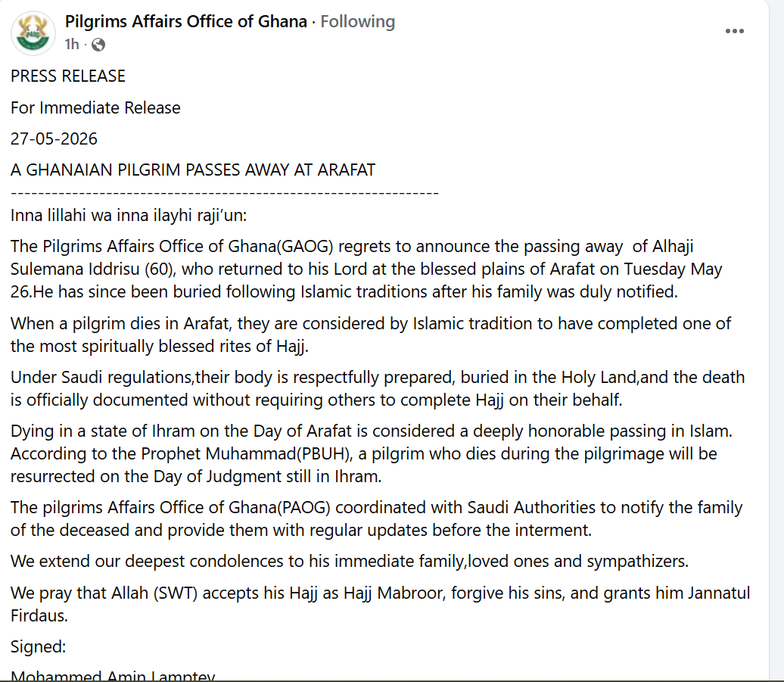
Task: Click paragraph starting Dying in a state of Ihram
Action: point(372,453)
